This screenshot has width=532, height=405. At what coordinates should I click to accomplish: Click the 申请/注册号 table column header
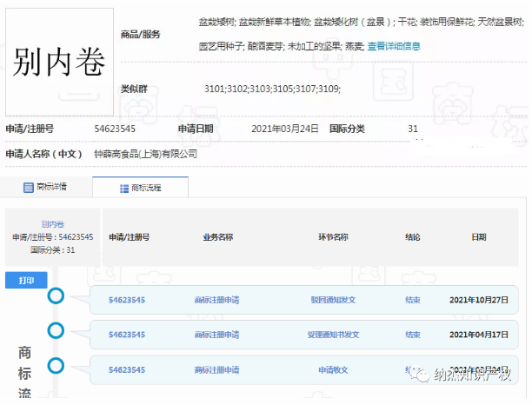coord(129,237)
